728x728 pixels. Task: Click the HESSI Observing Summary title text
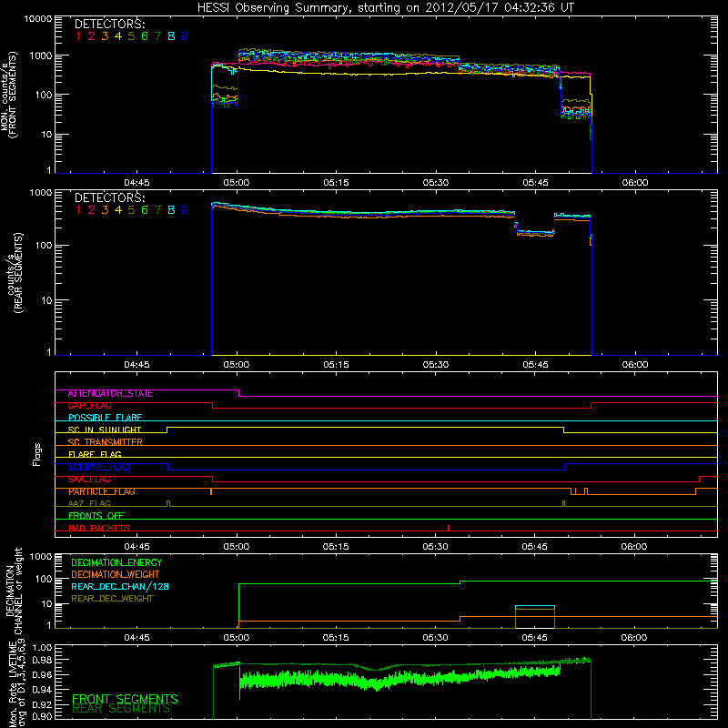pos(386,8)
